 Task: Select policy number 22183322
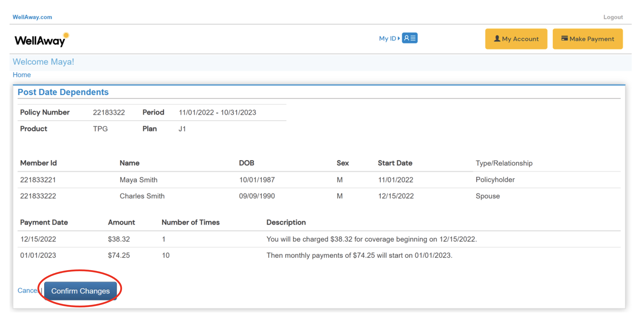(109, 112)
